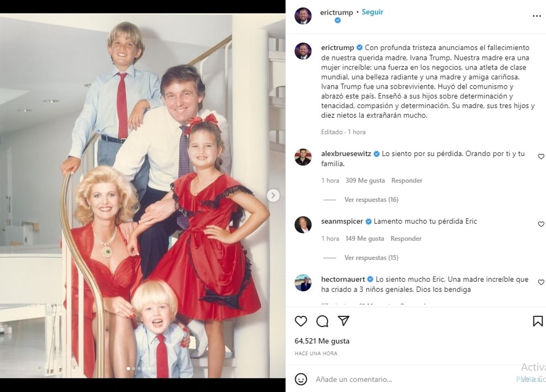The height and width of the screenshot is (392, 546).
Task: View the 64,521 Me gusta likes list
Action: [x=322, y=341]
